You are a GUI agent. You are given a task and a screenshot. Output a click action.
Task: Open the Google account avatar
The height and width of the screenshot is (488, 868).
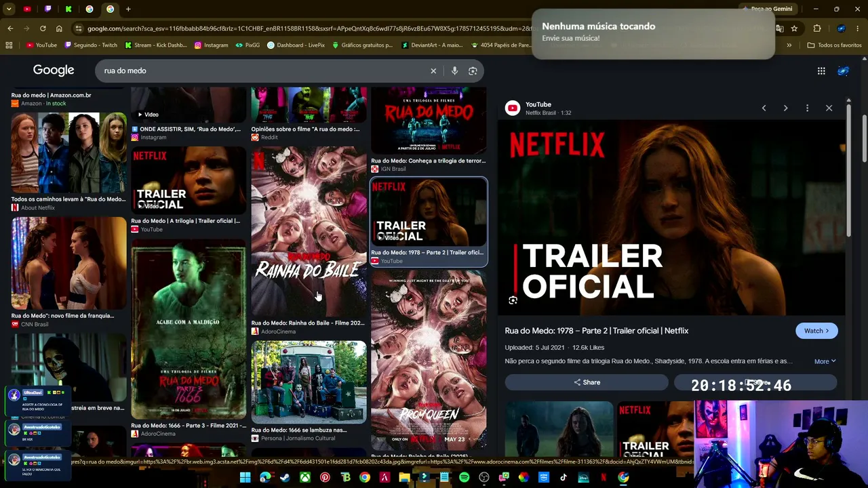coord(843,70)
